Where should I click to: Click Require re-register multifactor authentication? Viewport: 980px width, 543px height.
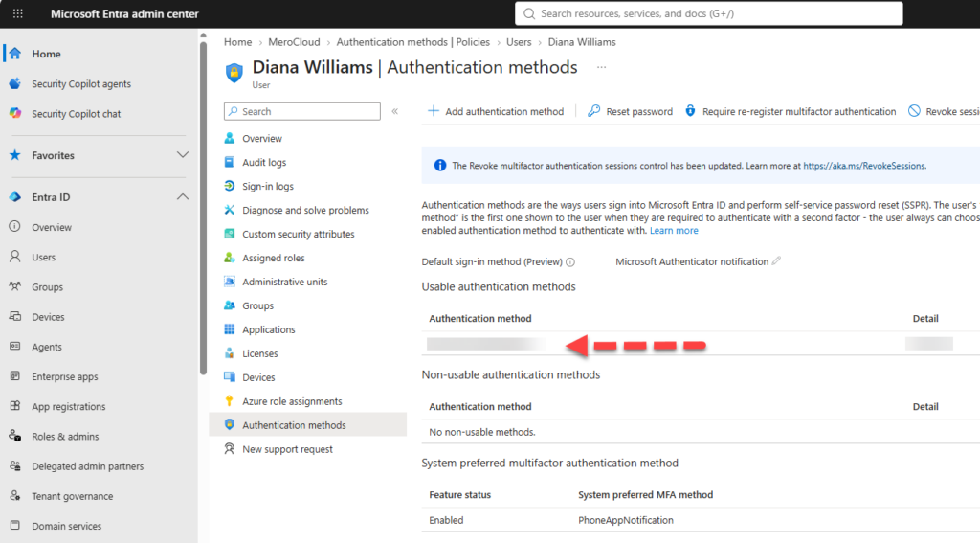pos(790,111)
